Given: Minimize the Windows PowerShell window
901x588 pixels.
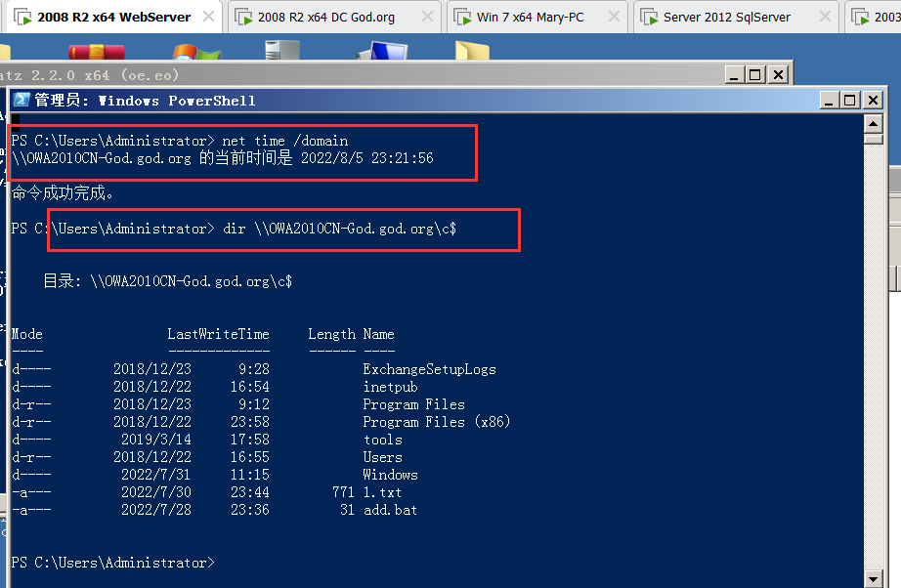Looking at the screenshot, I should (x=829, y=100).
